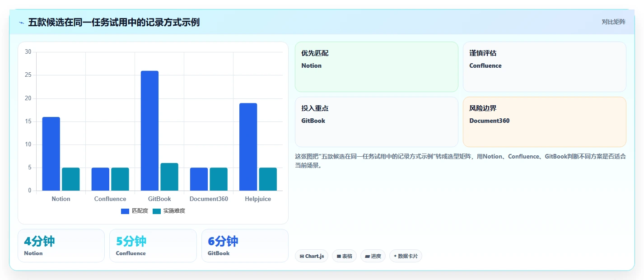Select the 投入重点 GitBook card
The image size is (644, 280).
pyautogui.click(x=377, y=122)
